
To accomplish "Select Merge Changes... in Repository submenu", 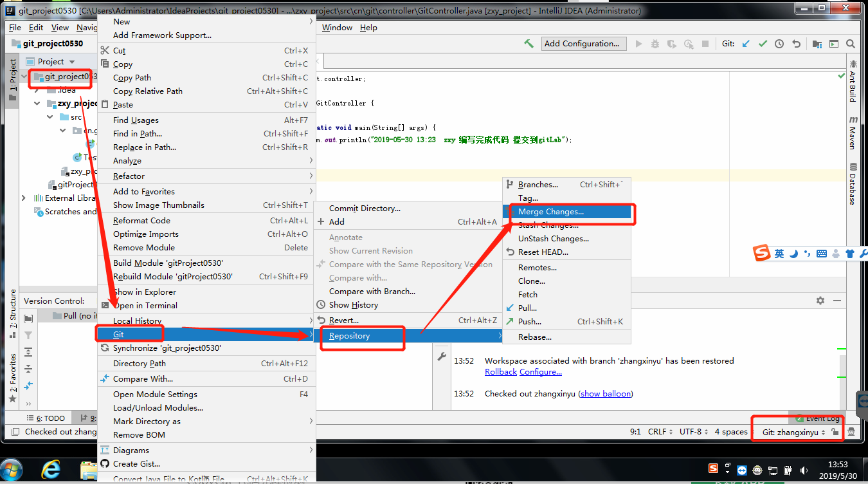I will (x=566, y=211).
